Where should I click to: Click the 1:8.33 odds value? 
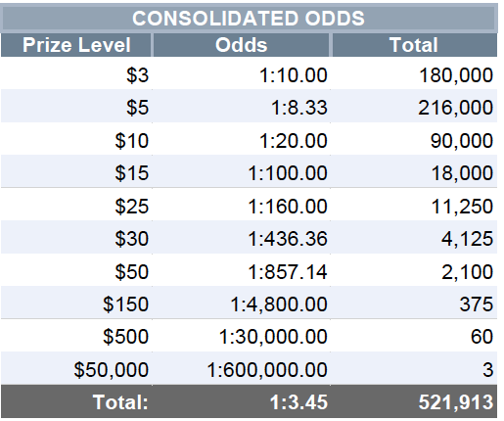[299, 108]
